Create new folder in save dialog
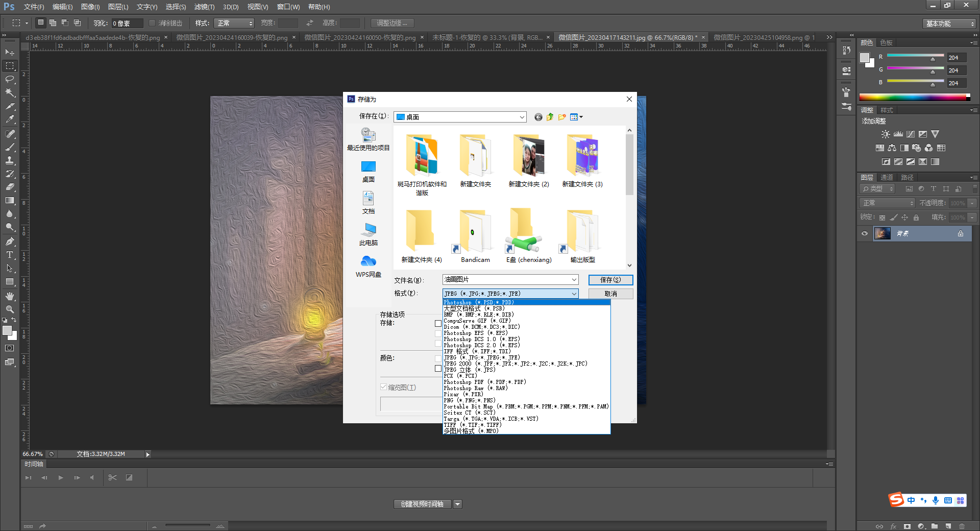 tap(562, 117)
